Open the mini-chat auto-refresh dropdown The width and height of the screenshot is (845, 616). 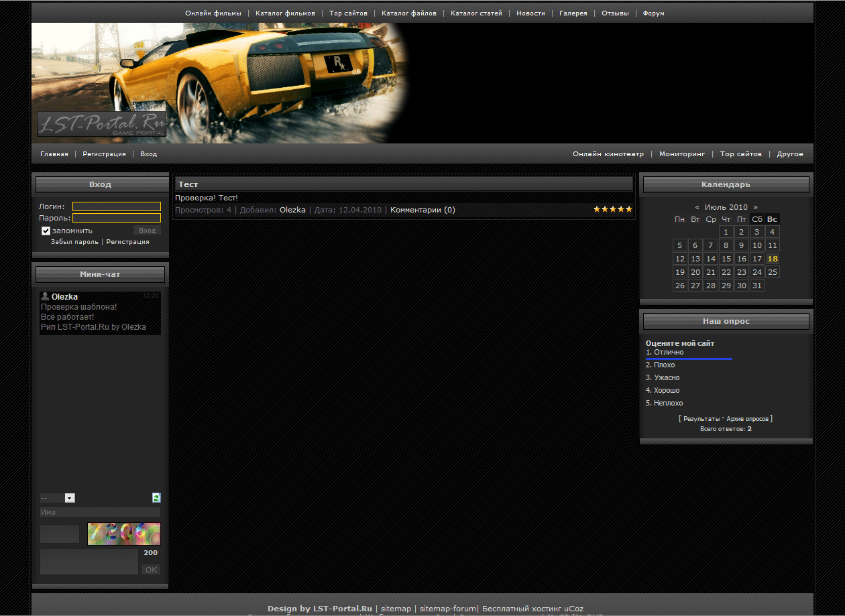coord(58,498)
